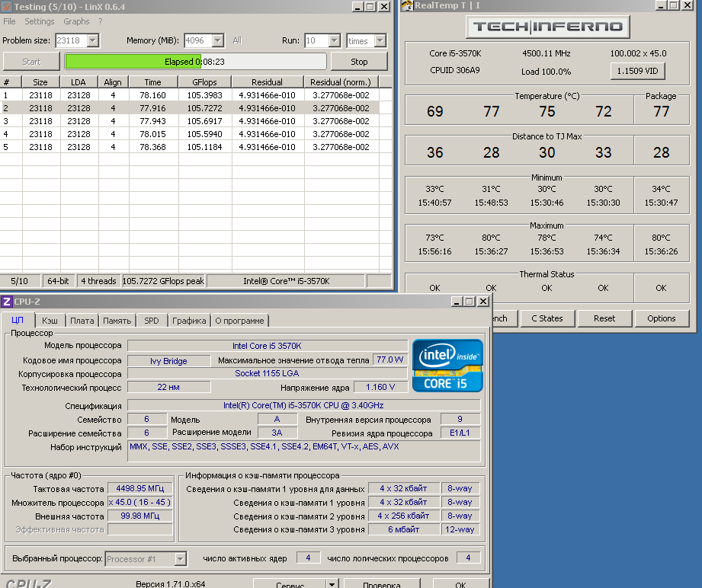Switch to the Графика tab in CPU-Z

pos(189,321)
